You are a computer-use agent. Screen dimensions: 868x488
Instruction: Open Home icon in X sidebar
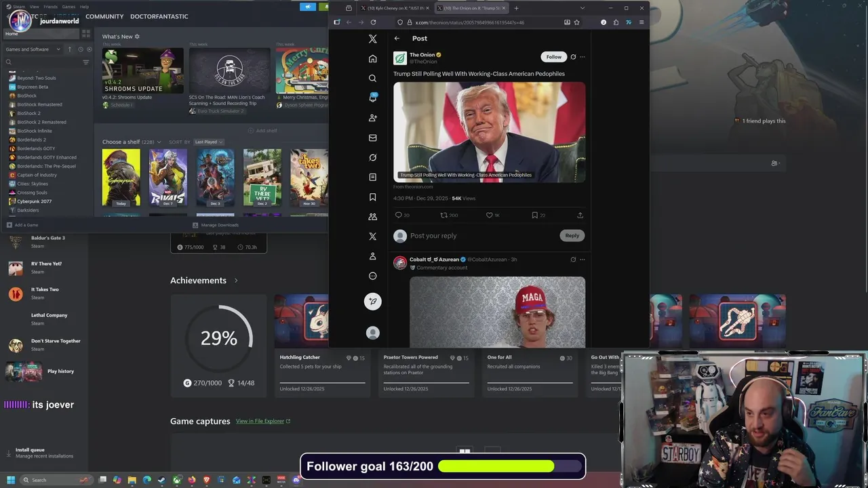click(x=372, y=59)
